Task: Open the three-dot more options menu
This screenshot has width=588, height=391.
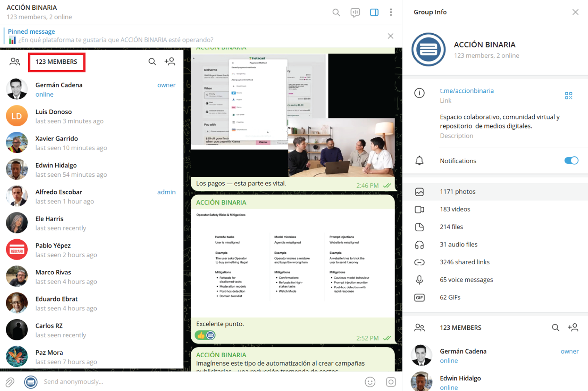Action: 391,12
